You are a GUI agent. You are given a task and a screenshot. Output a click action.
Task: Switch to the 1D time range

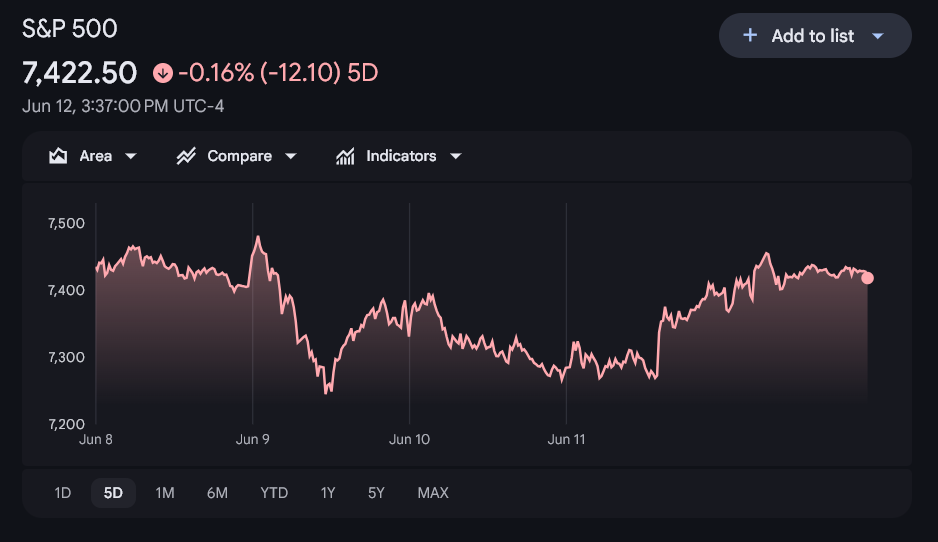[63, 493]
